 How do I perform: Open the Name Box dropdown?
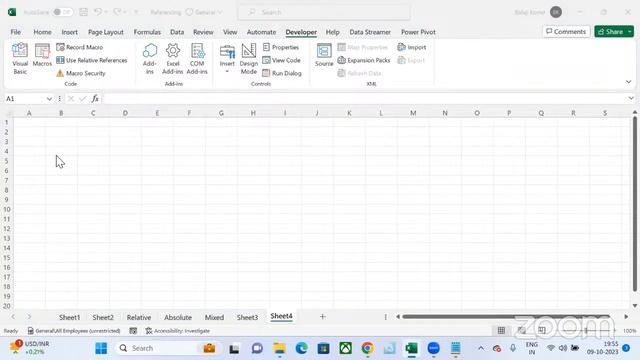(x=49, y=99)
